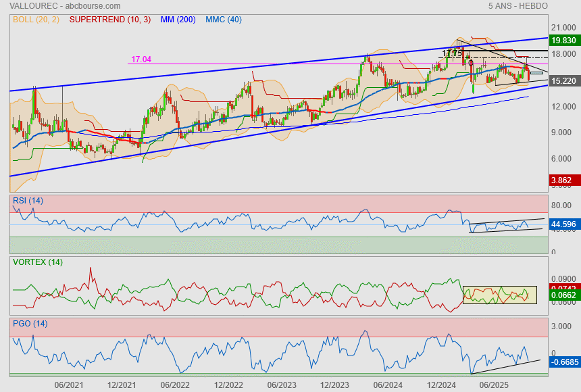Click the blue -0.6685 PGO value tag

tap(563, 362)
